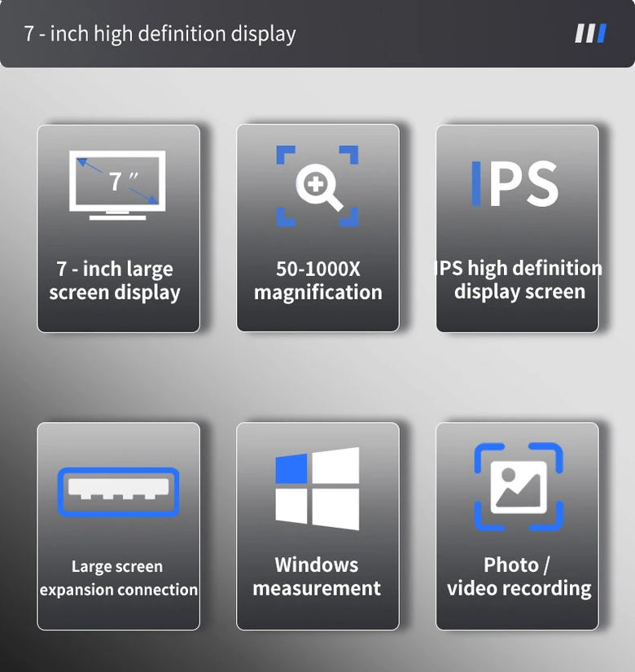Click the striped bars icon in header
Image resolution: width=635 pixels, height=672 pixels.
591,33
